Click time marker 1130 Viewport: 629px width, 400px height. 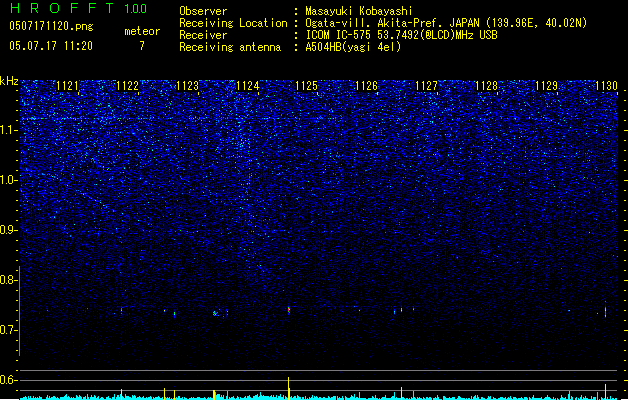coord(606,86)
